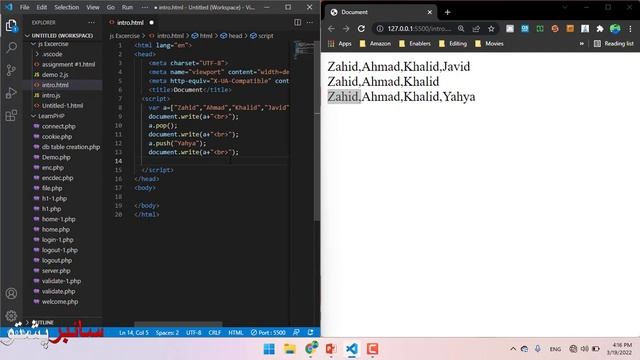Click browser back arrow

coord(331,29)
